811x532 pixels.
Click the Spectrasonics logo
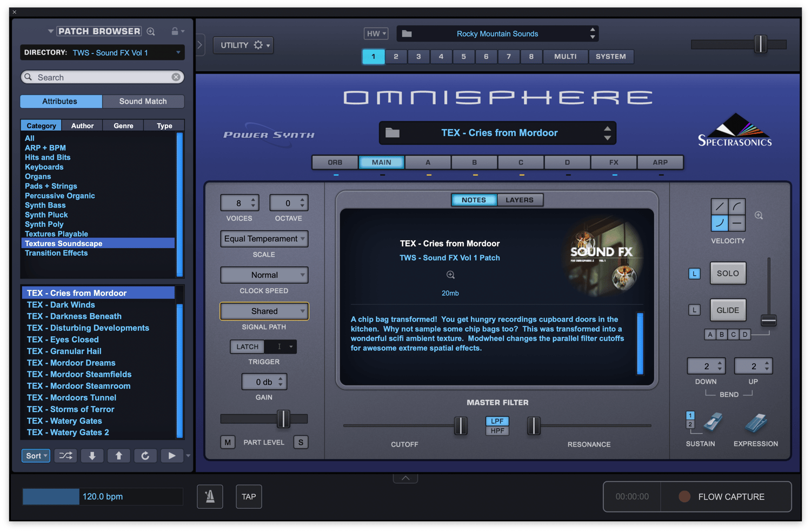pyautogui.click(x=735, y=130)
